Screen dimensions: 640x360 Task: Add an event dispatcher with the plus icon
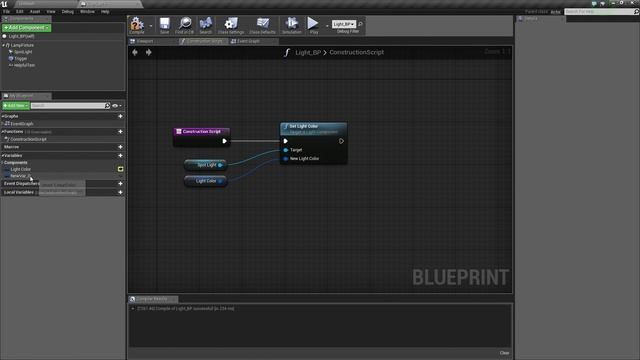[x=120, y=184]
